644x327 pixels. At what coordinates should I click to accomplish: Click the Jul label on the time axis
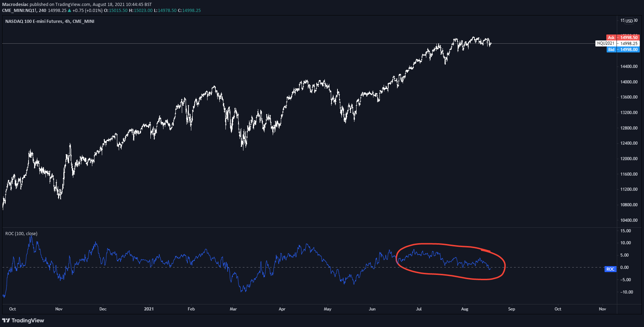tap(419, 309)
